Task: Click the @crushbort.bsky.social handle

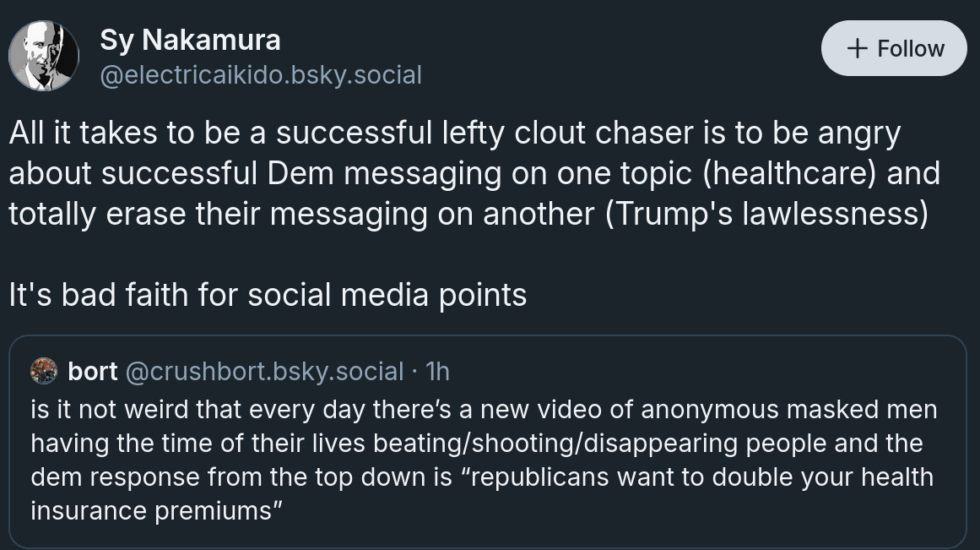Action: pyautogui.click(x=264, y=371)
